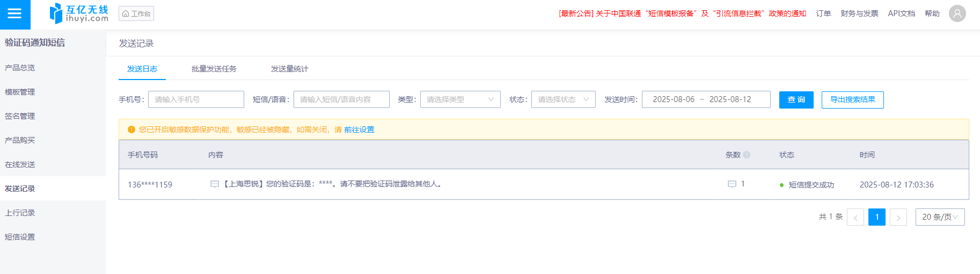Focus the 手机号 input field

[196, 99]
